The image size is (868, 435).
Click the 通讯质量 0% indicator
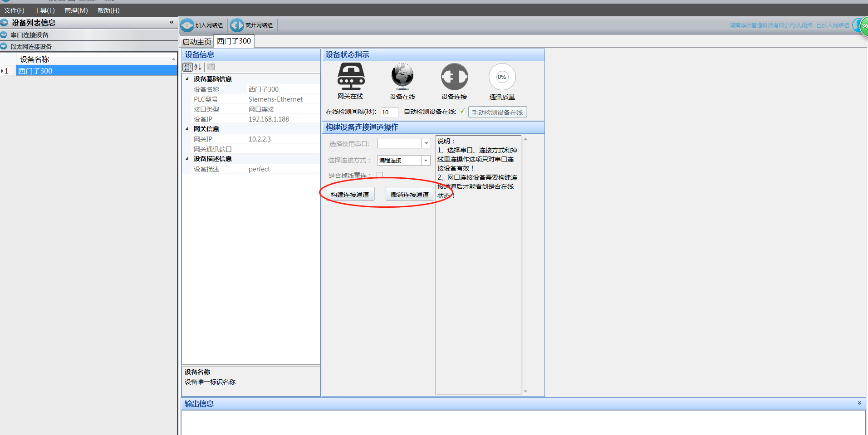(502, 77)
